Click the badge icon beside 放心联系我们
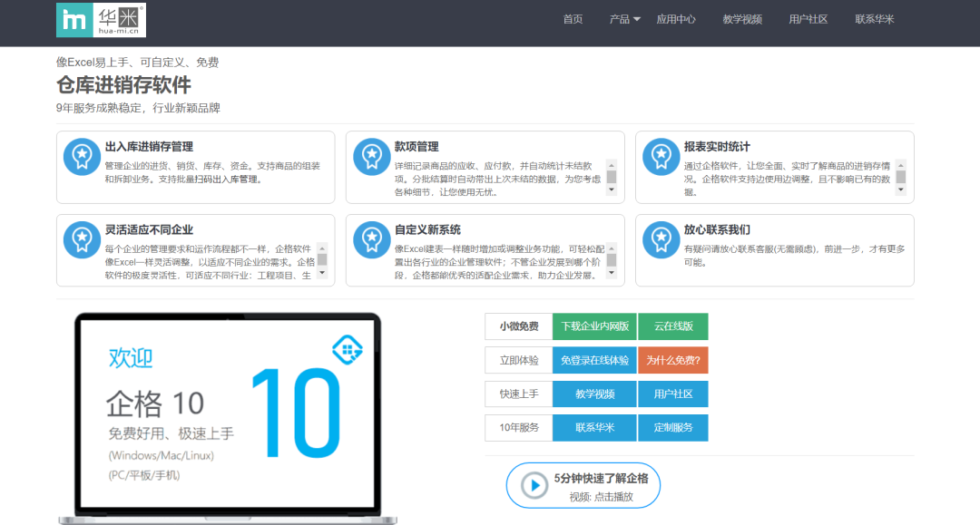This screenshot has width=980, height=525. (661, 239)
